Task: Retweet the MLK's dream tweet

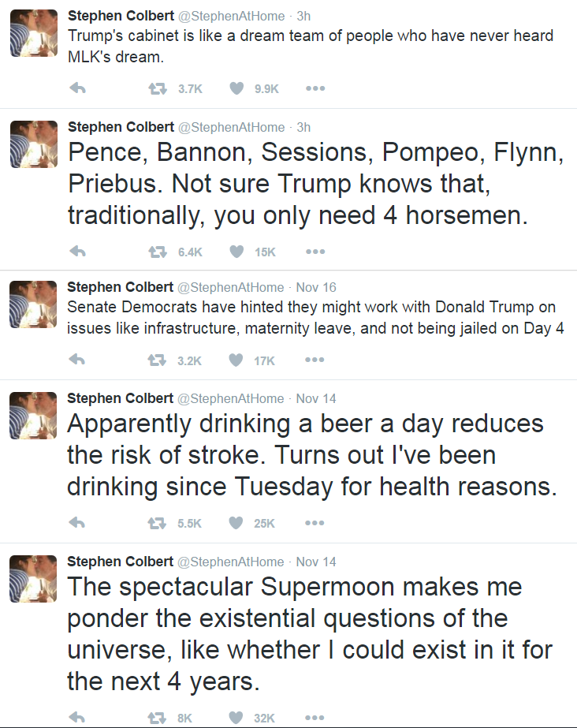Action: 158,89
